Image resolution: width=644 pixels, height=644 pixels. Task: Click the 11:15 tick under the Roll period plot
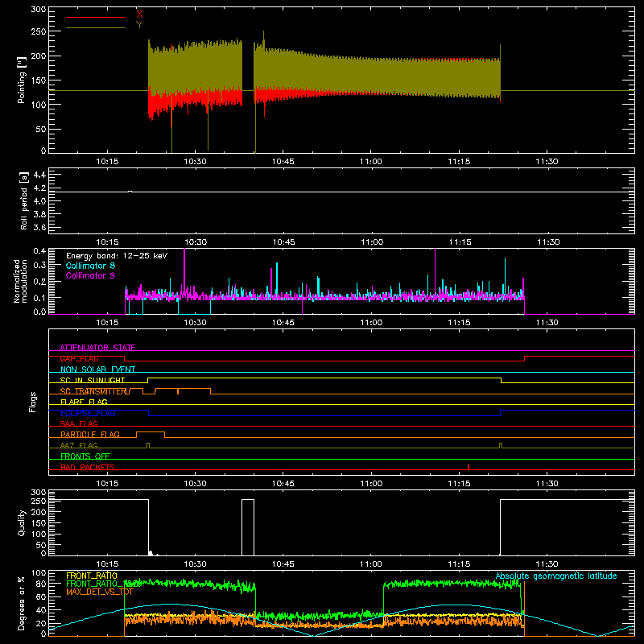pyautogui.click(x=460, y=242)
